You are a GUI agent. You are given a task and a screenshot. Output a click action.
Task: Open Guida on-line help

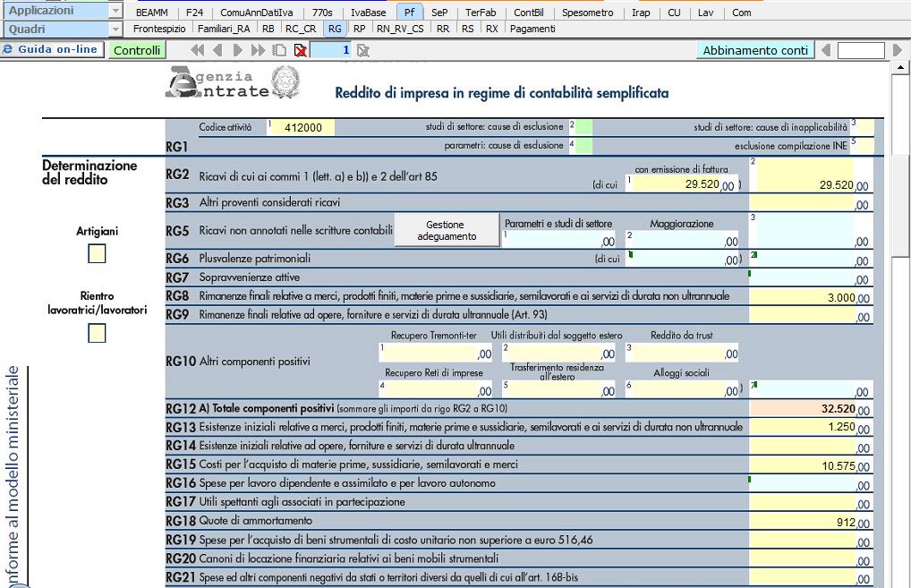(x=51, y=49)
